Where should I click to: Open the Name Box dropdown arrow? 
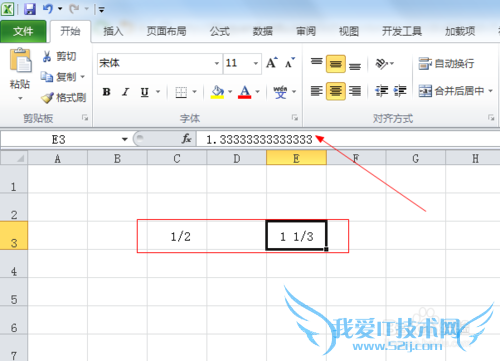pyautogui.click(x=125, y=139)
